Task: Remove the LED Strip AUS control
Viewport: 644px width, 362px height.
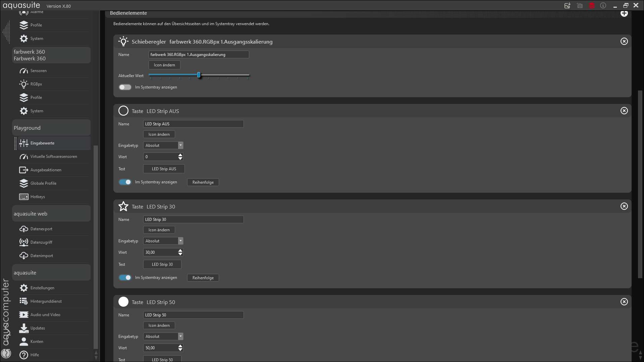Action: (624, 111)
